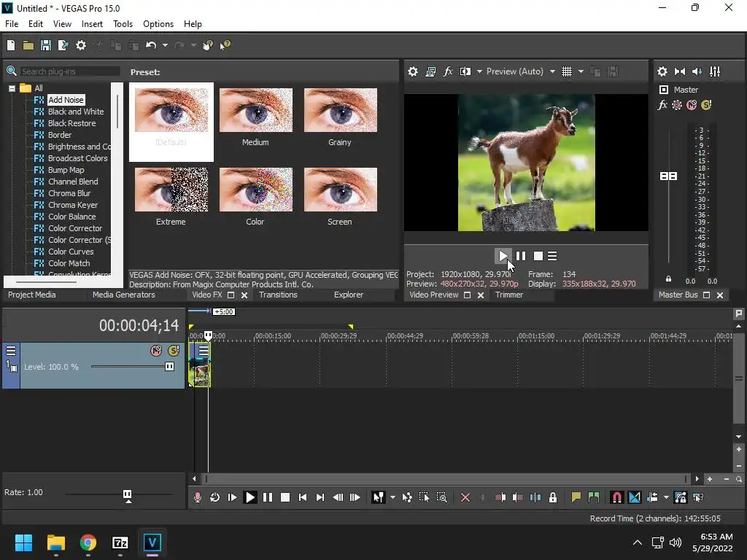Viewport: 747px width, 560px height.
Task: Open the overlays dropdown arrow
Action: [581, 71]
